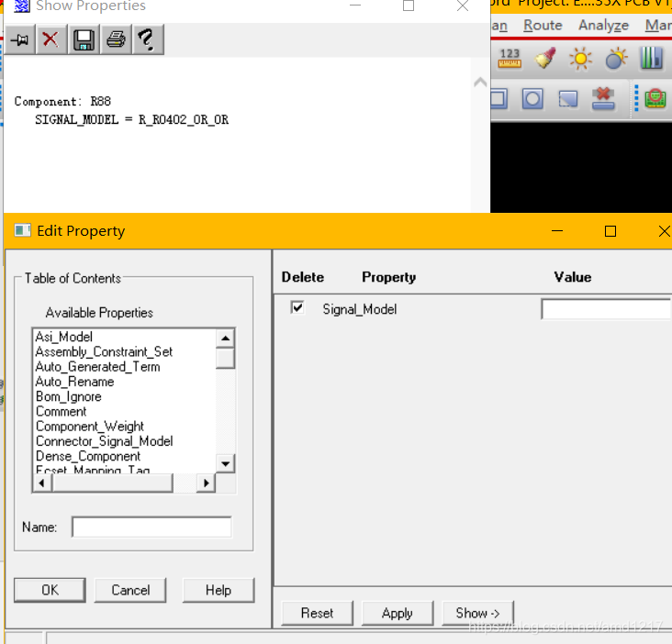Open help with the question mark icon
This screenshot has width=672, height=644.
pyautogui.click(x=146, y=39)
